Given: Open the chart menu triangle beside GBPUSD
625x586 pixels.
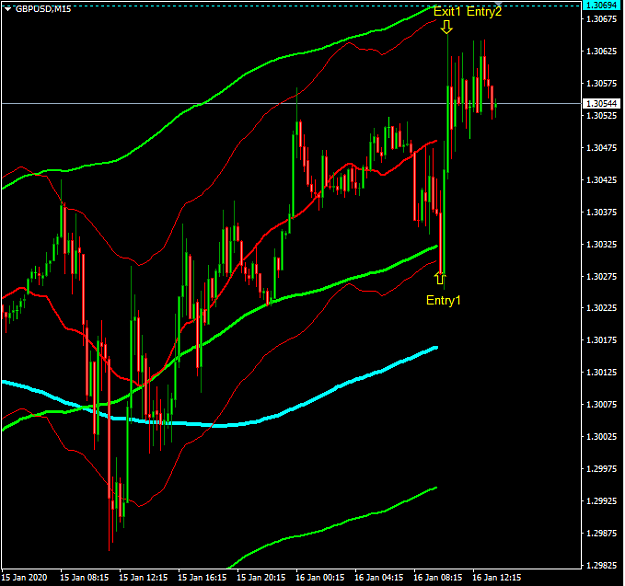Looking at the screenshot, I should pyautogui.click(x=8, y=9).
